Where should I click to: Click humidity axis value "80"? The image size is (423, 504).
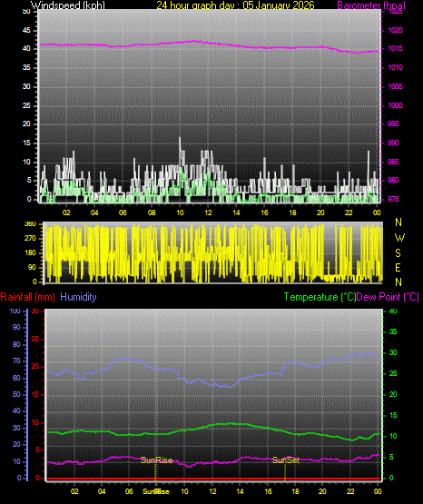16,344
